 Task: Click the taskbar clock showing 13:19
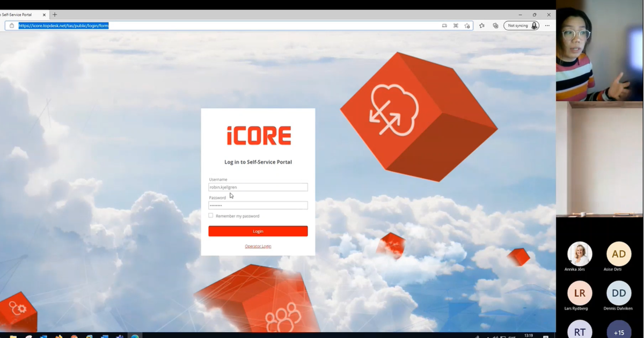click(x=529, y=335)
